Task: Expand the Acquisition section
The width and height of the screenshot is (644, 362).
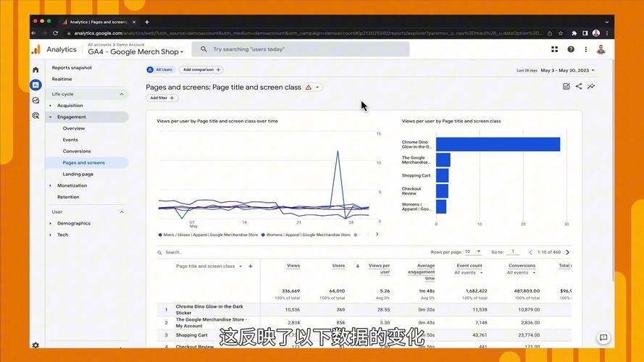Action: 70,106
